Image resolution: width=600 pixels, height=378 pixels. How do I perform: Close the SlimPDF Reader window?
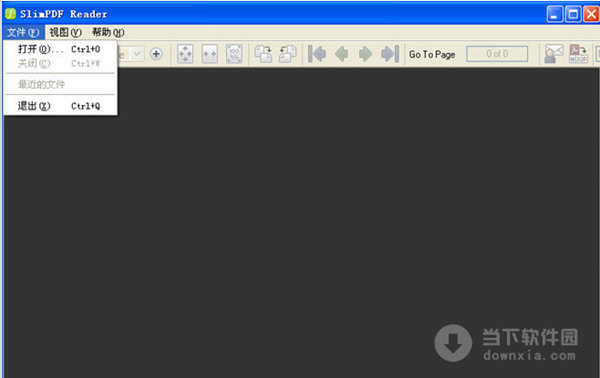click(x=591, y=15)
